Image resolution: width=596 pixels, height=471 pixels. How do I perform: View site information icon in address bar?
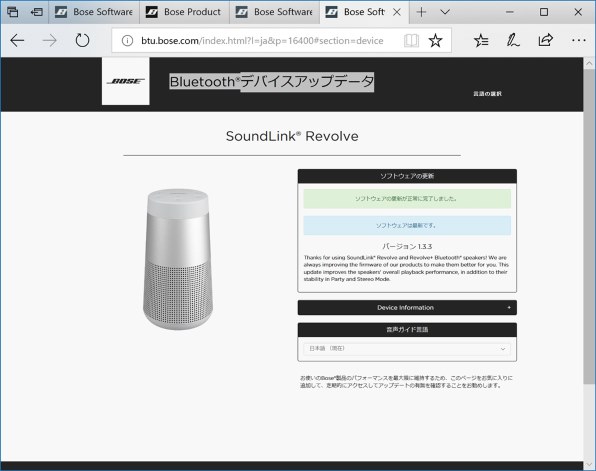(127, 41)
